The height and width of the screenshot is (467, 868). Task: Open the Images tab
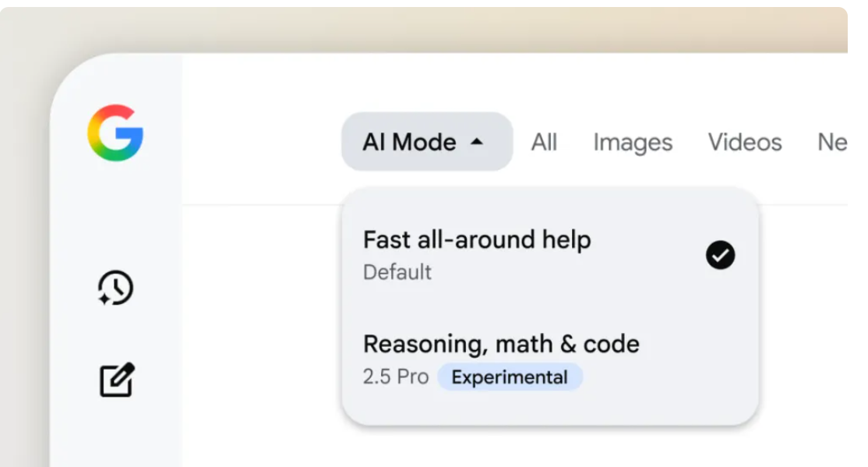[x=633, y=143]
